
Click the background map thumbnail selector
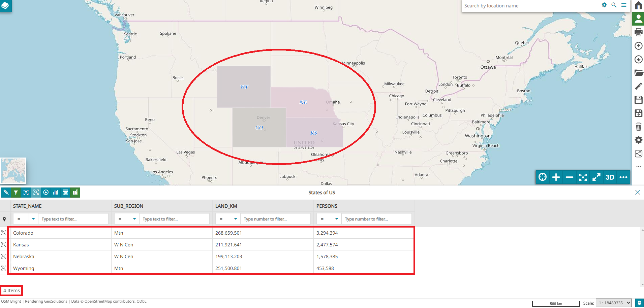pos(13,171)
